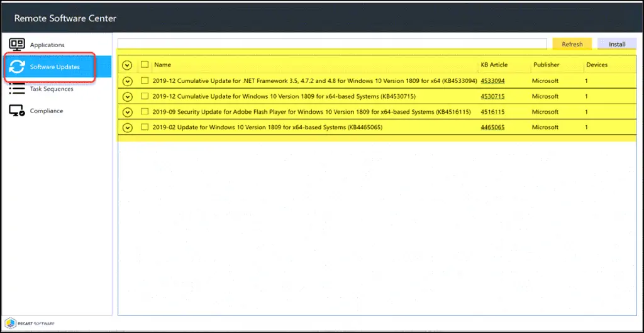The image size is (644, 333).
Task: Select the 2019-12 Windows 10 cumulative update name
Action: click(x=284, y=97)
